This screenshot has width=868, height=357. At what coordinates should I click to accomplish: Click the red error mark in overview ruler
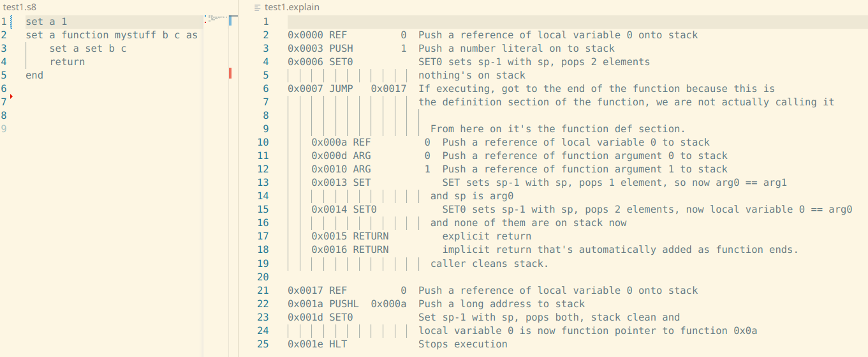point(230,73)
